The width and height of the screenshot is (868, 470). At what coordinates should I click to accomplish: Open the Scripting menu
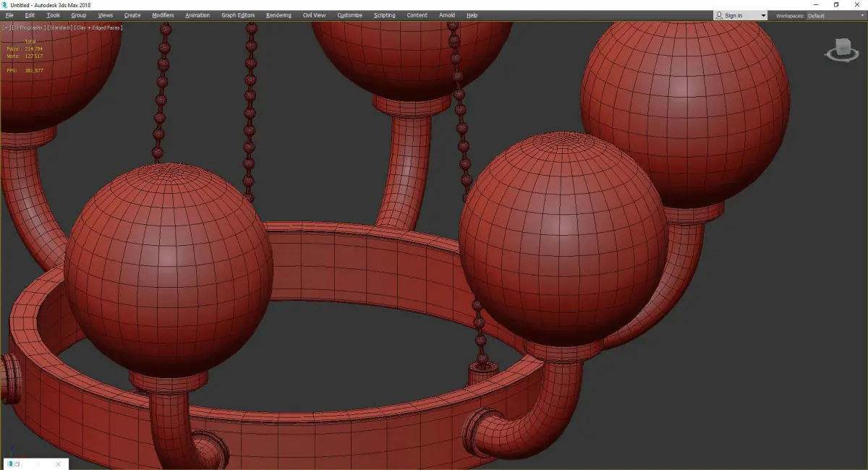(x=384, y=15)
